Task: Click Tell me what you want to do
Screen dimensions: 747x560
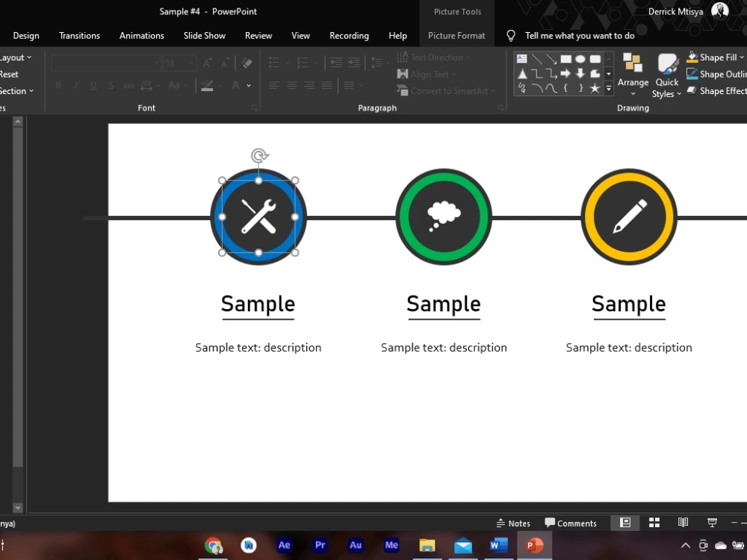Action: (579, 35)
